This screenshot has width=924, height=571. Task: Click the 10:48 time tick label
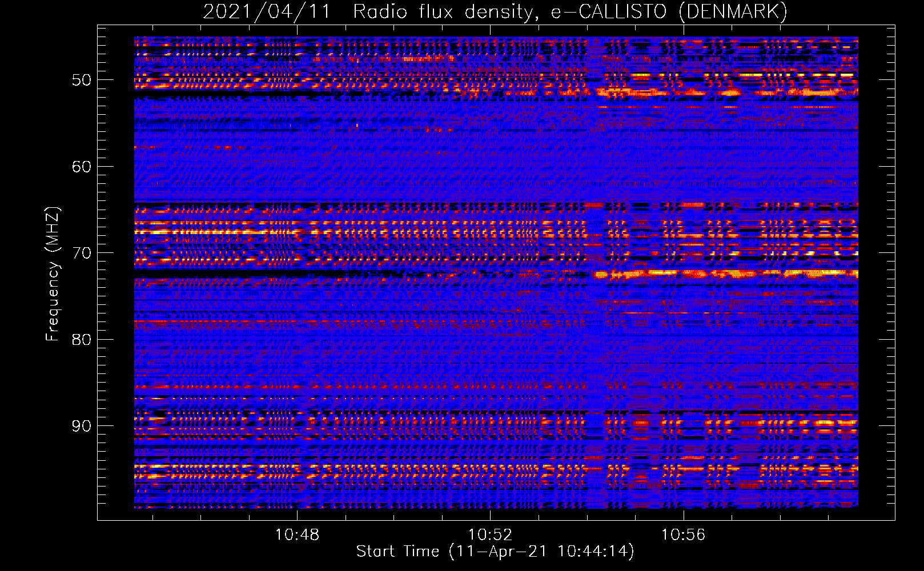(297, 535)
